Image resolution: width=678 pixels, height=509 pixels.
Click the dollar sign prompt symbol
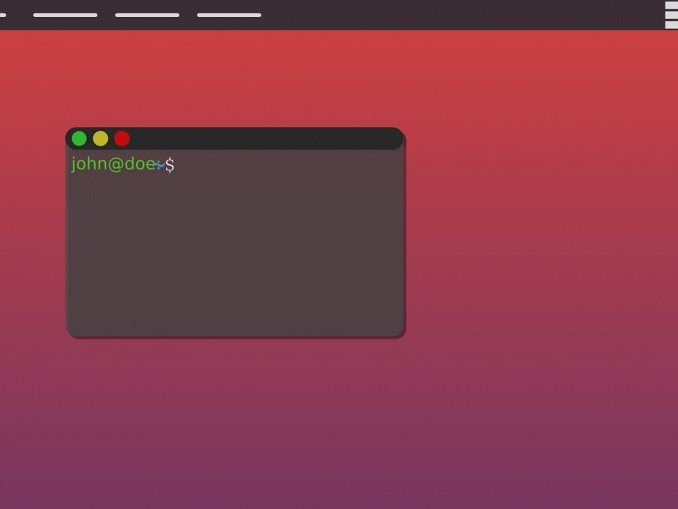[x=170, y=165]
